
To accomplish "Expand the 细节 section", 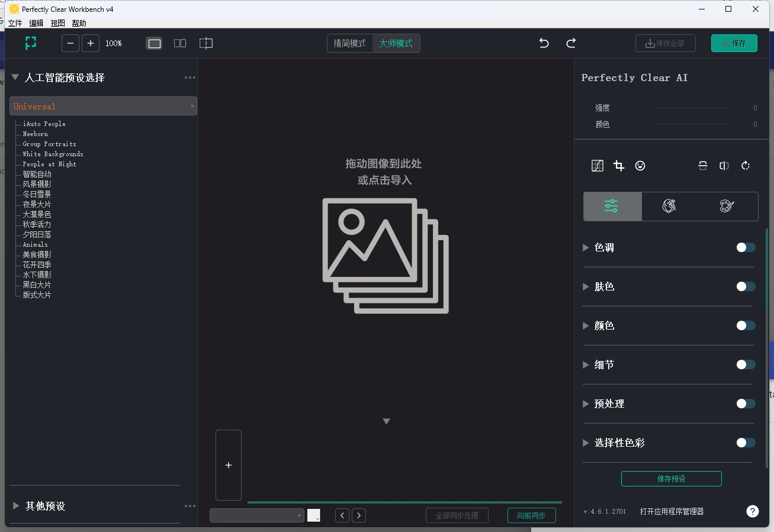I will (x=586, y=365).
